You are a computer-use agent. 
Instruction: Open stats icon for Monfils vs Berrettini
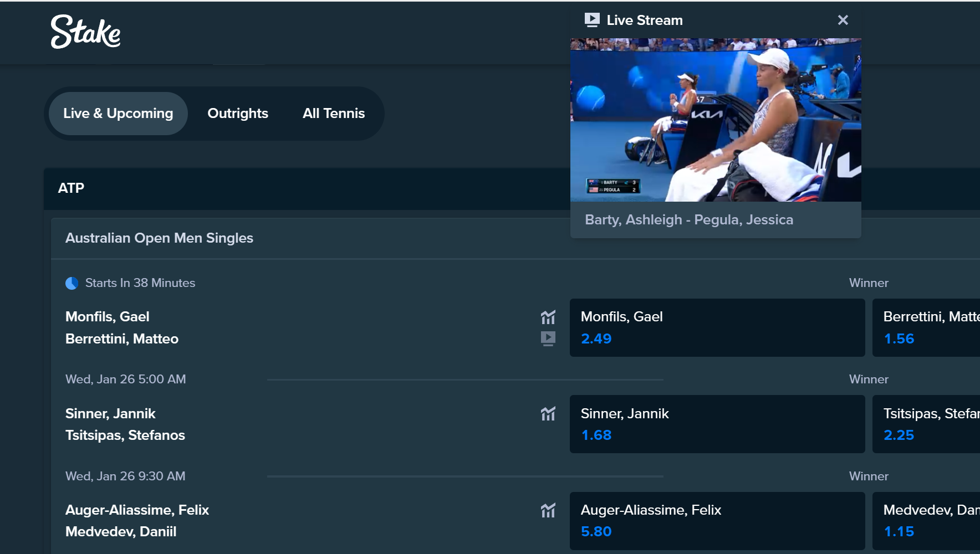tap(548, 317)
